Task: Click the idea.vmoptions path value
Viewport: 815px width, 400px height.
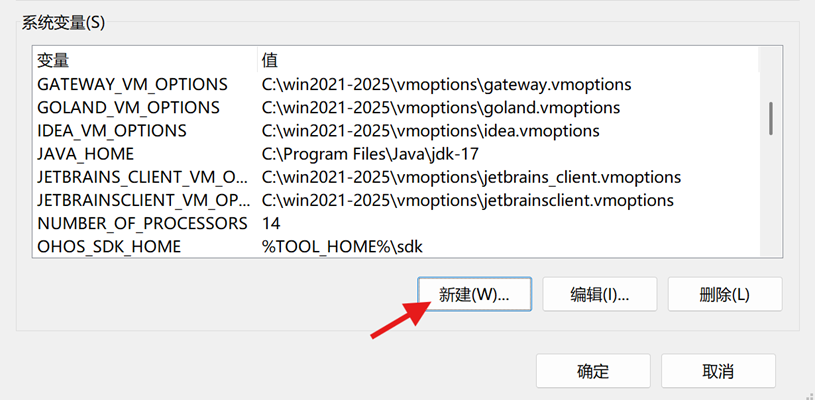Action: click(430, 131)
